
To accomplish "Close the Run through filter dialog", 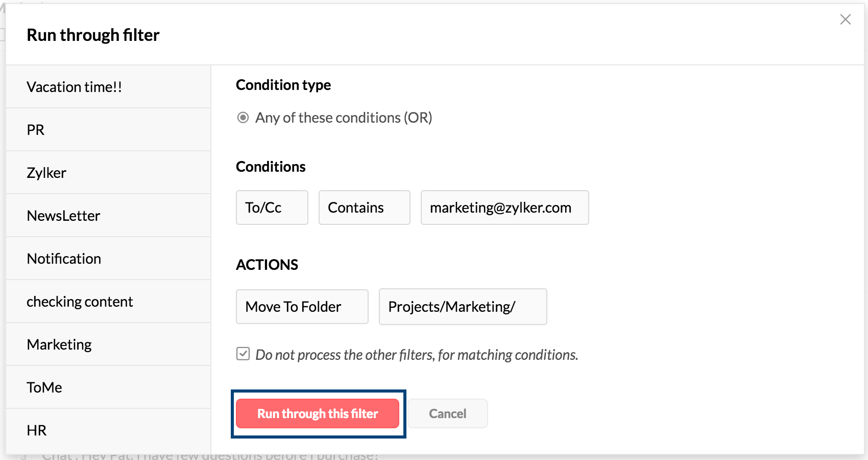I will [x=845, y=19].
